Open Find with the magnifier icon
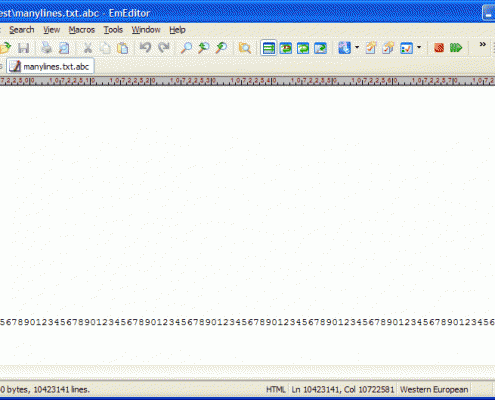The height and width of the screenshot is (400, 495). pyautogui.click(x=186, y=48)
